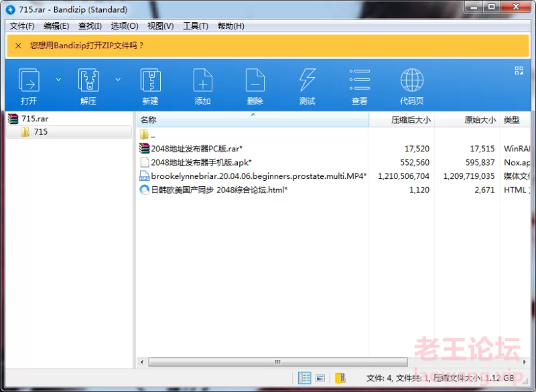Click the horizontal scrollbar right arrow
The height and width of the screenshot is (392, 536).
[525, 362]
